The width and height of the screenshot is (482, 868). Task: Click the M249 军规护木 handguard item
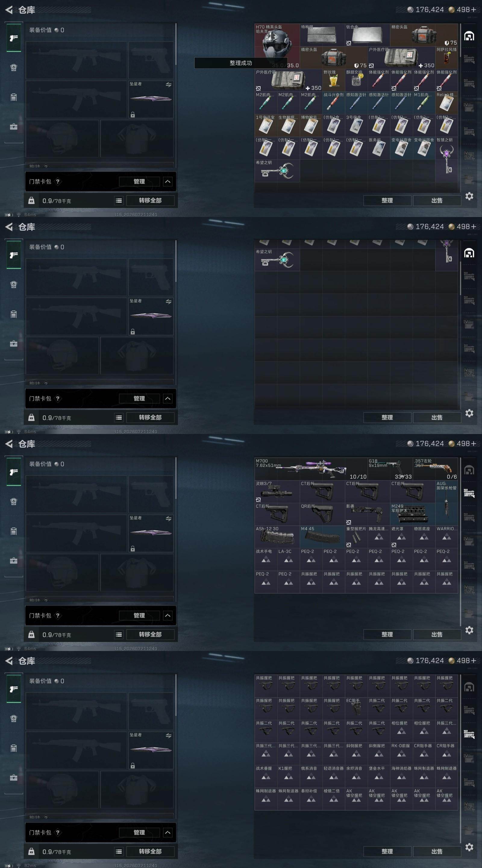point(413,514)
